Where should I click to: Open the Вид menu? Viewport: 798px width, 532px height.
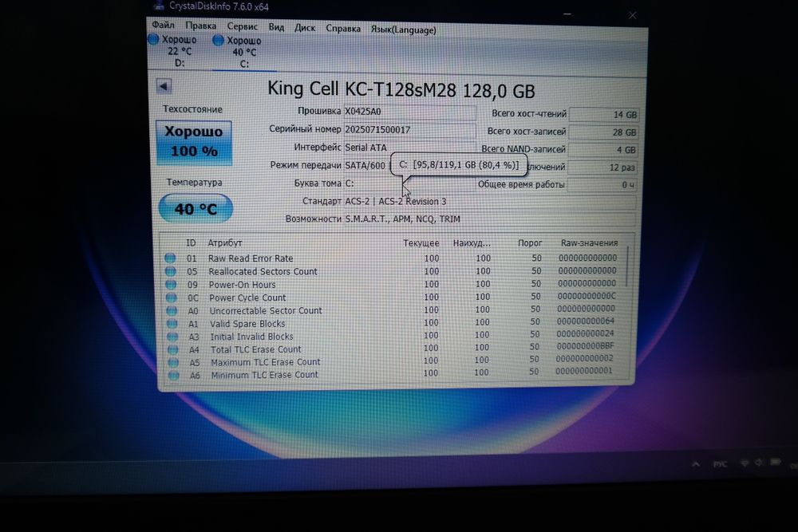[x=276, y=27]
